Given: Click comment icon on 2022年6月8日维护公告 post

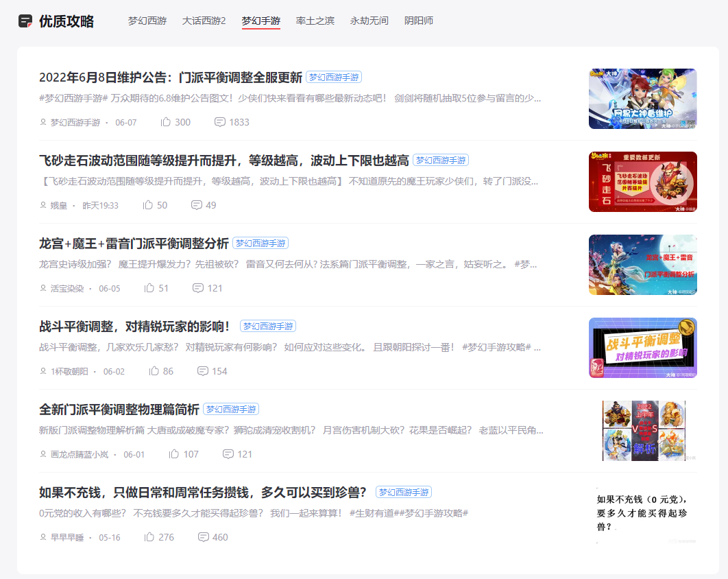Looking at the screenshot, I should click(219, 122).
